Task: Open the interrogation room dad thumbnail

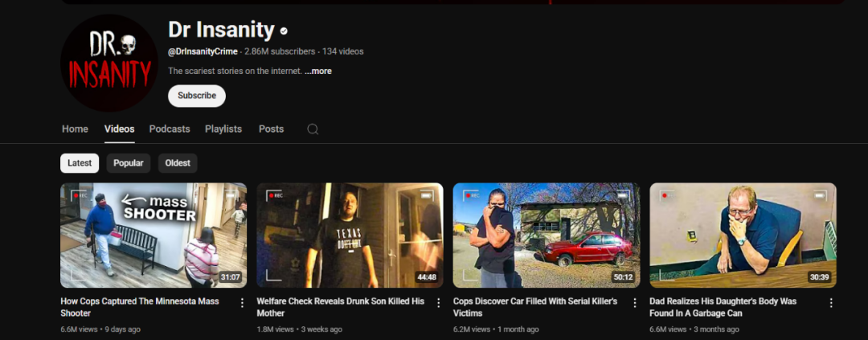Action: point(743,236)
